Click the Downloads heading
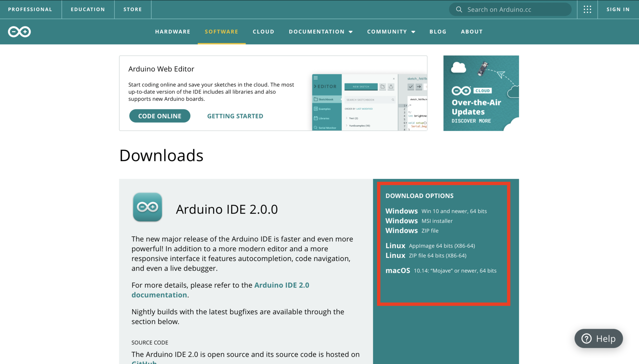 coord(161,156)
